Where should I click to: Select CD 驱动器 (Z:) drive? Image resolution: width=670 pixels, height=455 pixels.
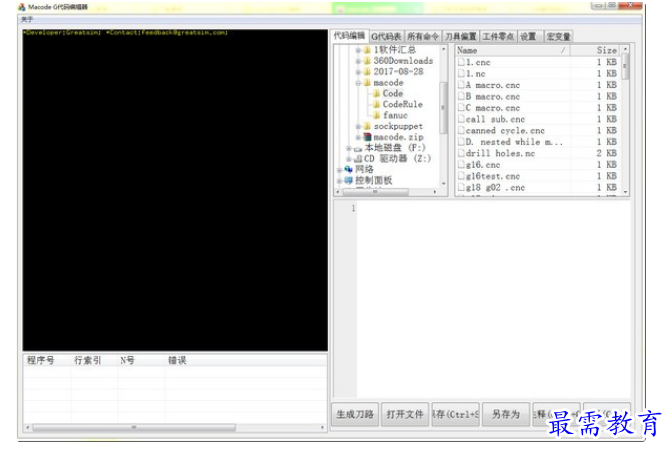pos(397,159)
